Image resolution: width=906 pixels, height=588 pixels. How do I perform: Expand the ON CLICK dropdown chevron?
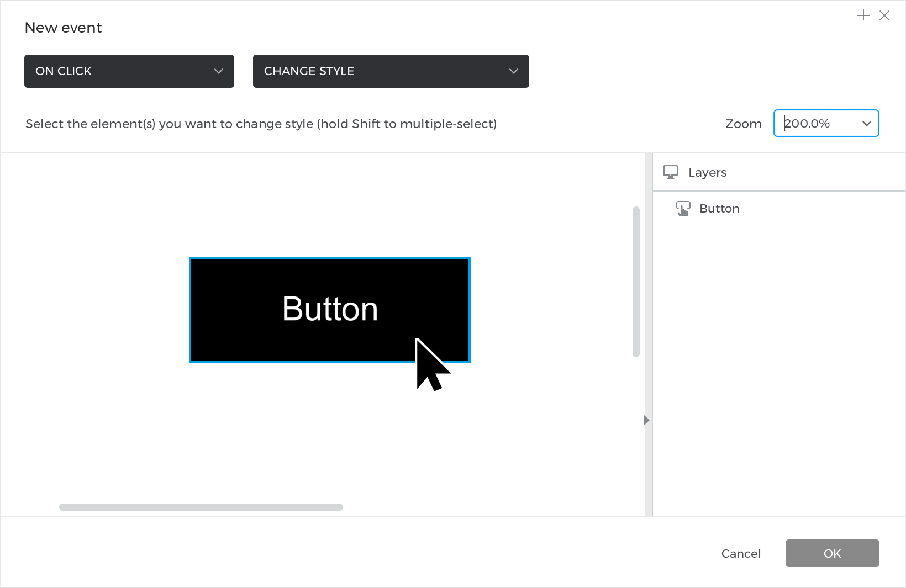click(219, 71)
